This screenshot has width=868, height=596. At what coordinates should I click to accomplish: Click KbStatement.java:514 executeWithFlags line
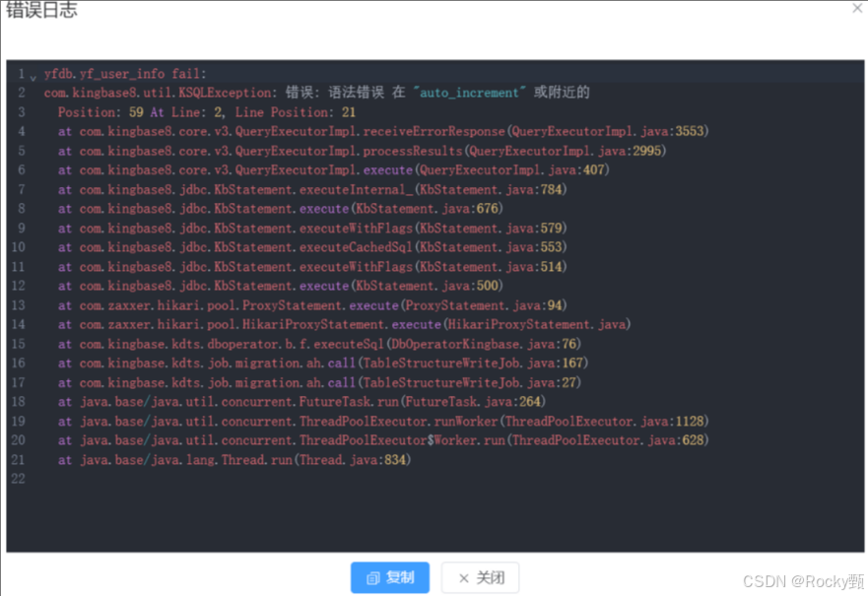(x=312, y=267)
